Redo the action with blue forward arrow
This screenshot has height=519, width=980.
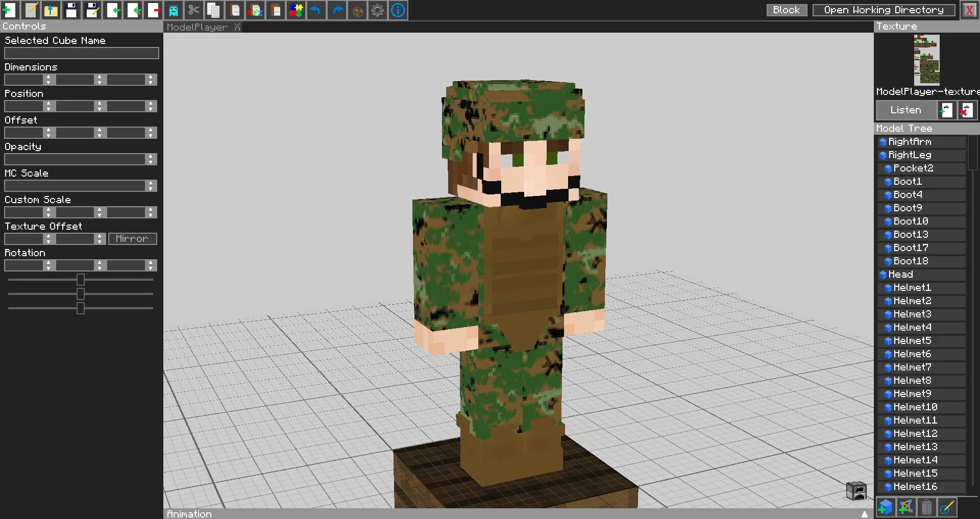(x=337, y=10)
